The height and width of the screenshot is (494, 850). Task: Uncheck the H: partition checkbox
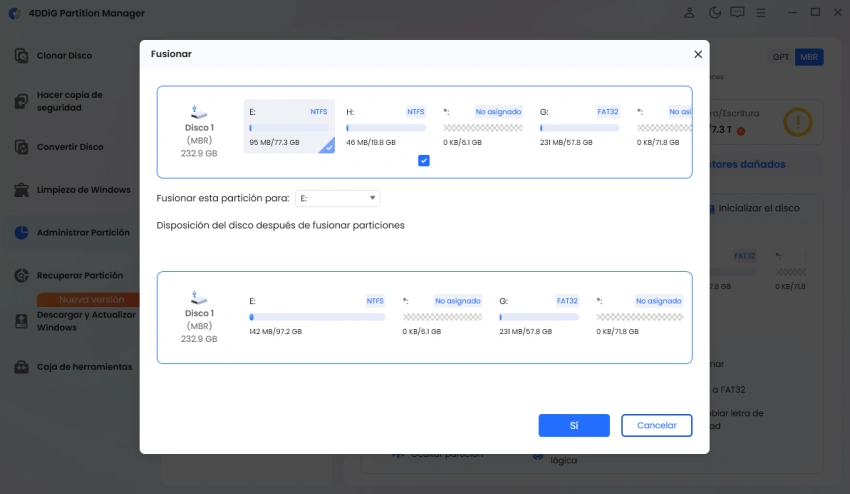click(424, 161)
